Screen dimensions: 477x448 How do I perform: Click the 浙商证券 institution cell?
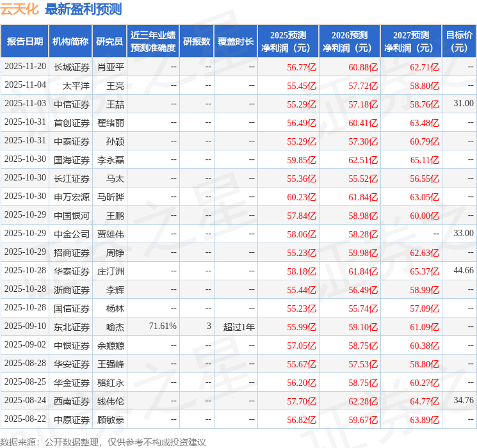(x=72, y=289)
